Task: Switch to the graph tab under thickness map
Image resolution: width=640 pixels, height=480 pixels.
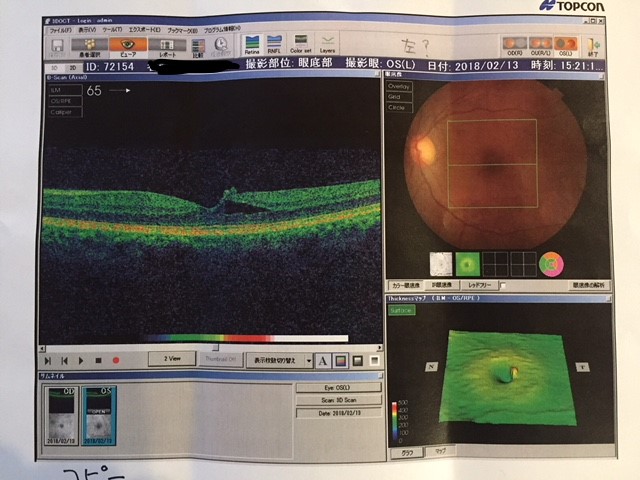Action: 407,453
